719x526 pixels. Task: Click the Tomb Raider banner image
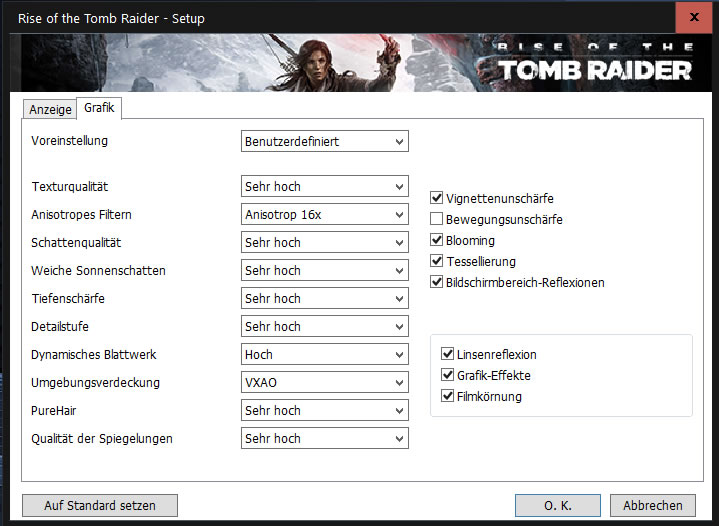tap(360, 63)
